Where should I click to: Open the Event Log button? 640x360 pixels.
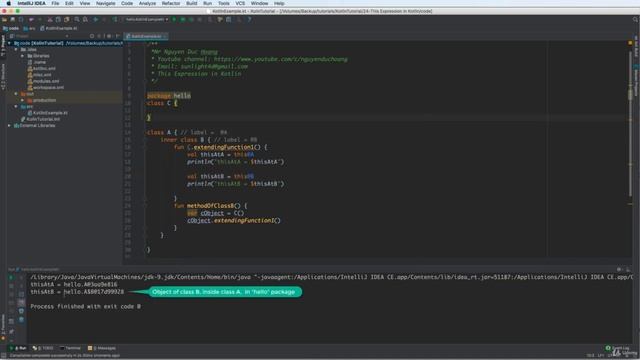pos(618,348)
